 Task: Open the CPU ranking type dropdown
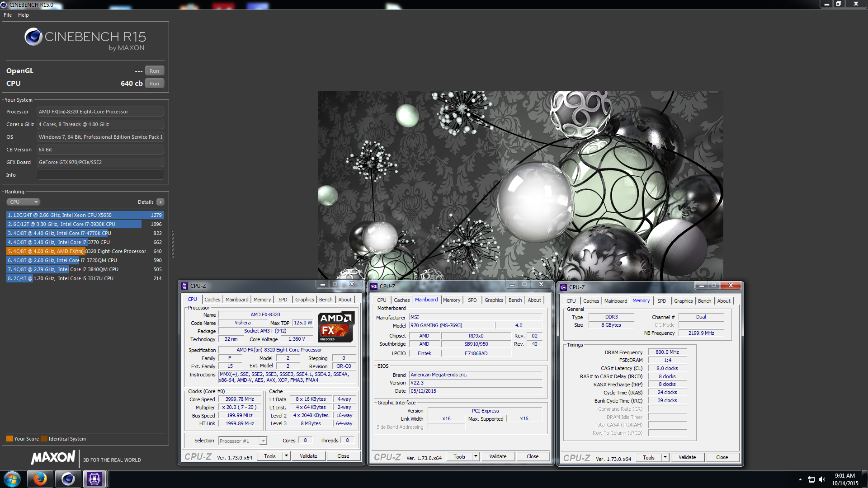tap(24, 202)
